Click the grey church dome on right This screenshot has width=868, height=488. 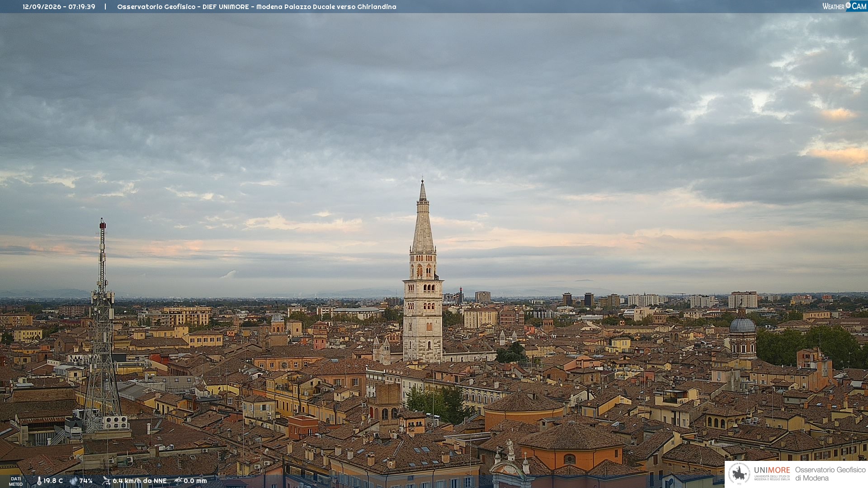pos(742,324)
